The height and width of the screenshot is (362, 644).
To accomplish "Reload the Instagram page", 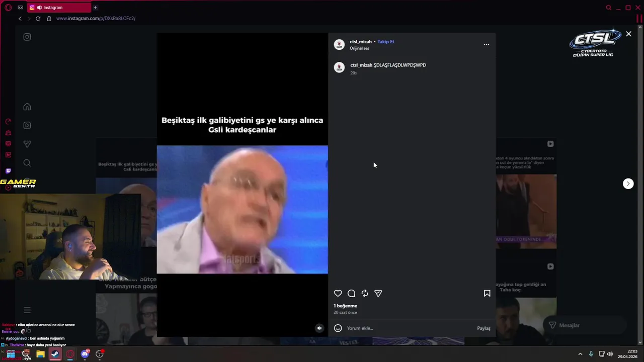I will point(38,19).
